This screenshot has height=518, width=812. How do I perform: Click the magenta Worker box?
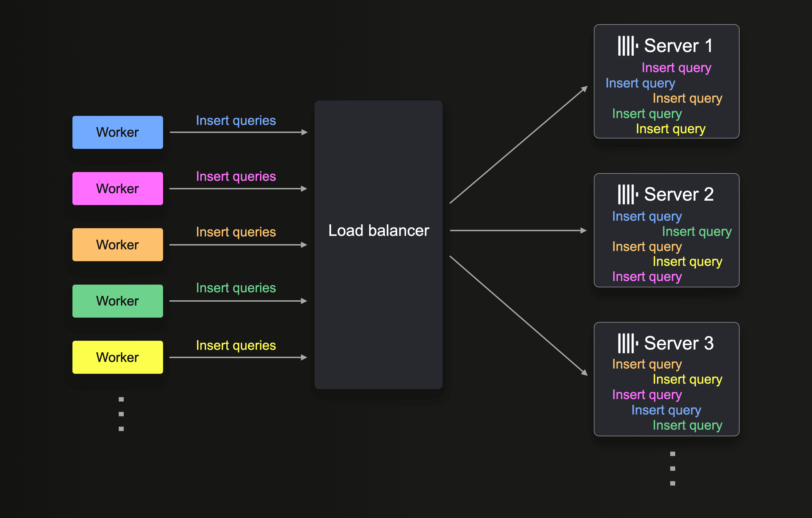coord(117,189)
